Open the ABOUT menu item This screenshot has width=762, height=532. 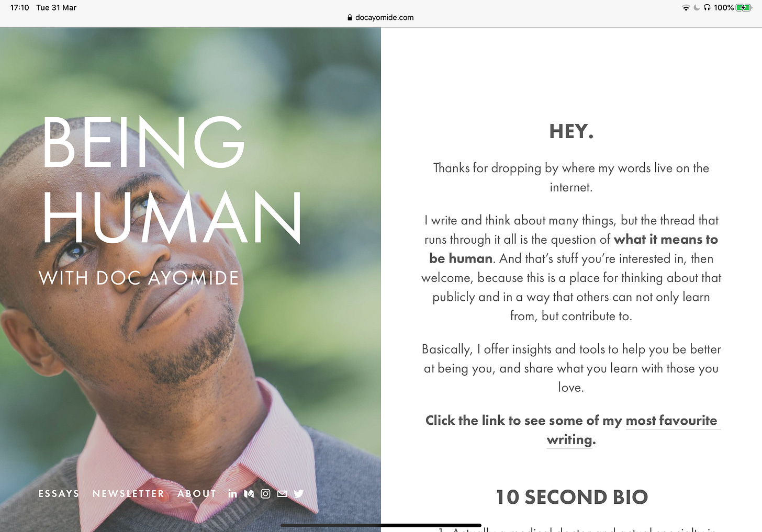pyautogui.click(x=197, y=494)
